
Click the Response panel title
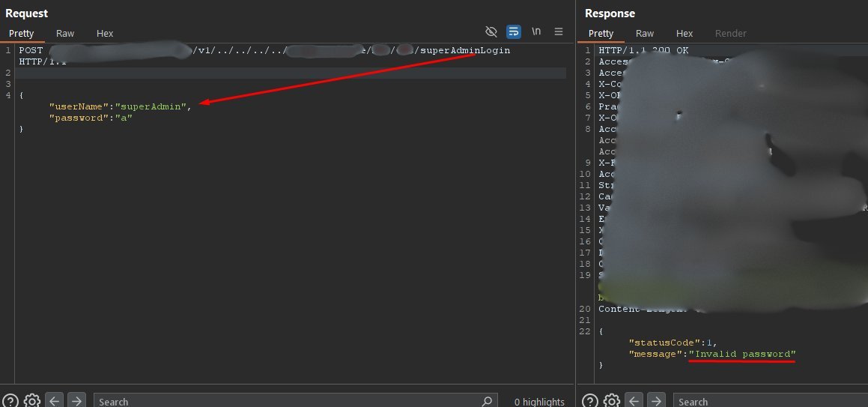coord(610,13)
